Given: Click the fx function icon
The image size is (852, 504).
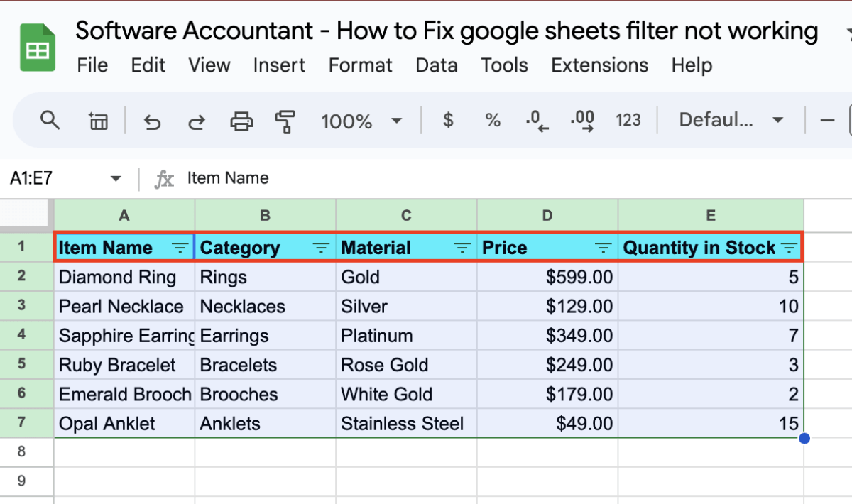Looking at the screenshot, I should point(164,179).
